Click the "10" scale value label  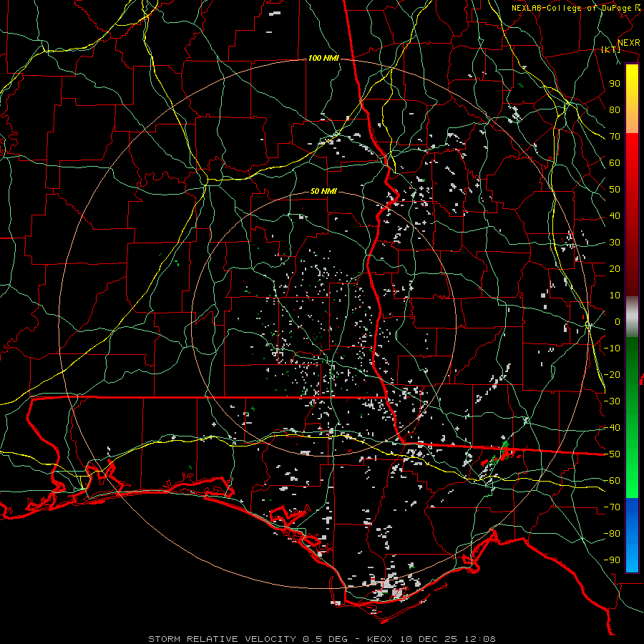[615, 296]
